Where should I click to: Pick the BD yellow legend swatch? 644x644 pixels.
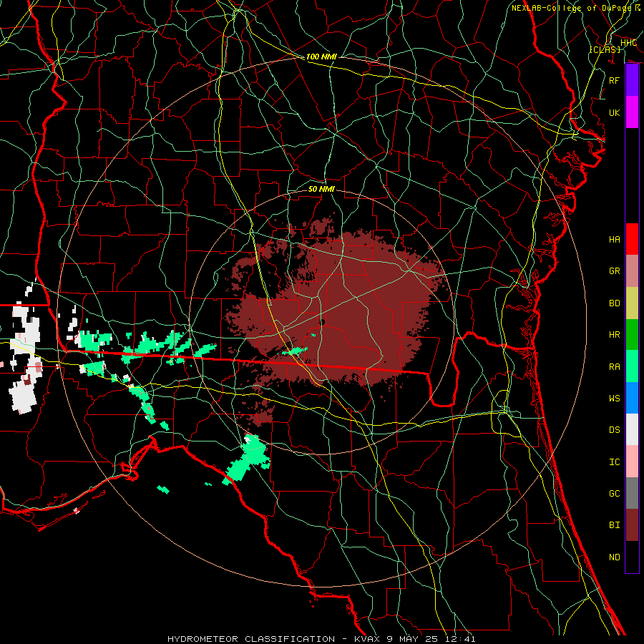[x=632, y=303]
